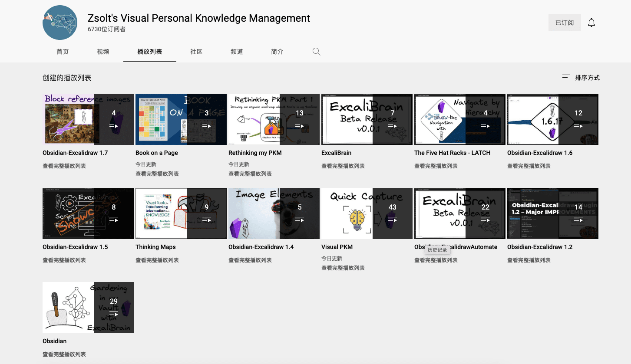This screenshot has height=364, width=631.
Task: Click the playlist icon on The Five Hat Racks thumbnail
Action: [x=486, y=125]
